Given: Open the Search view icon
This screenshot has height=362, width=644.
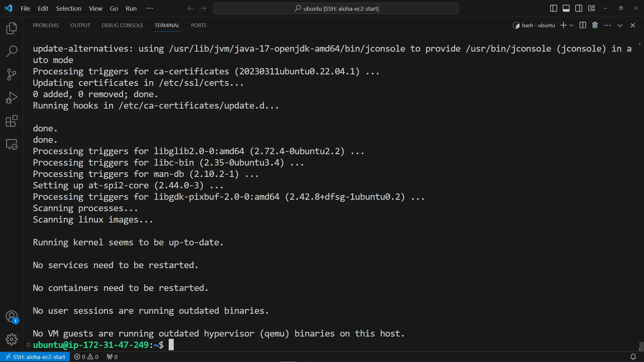Looking at the screenshot, I should 12,51.
